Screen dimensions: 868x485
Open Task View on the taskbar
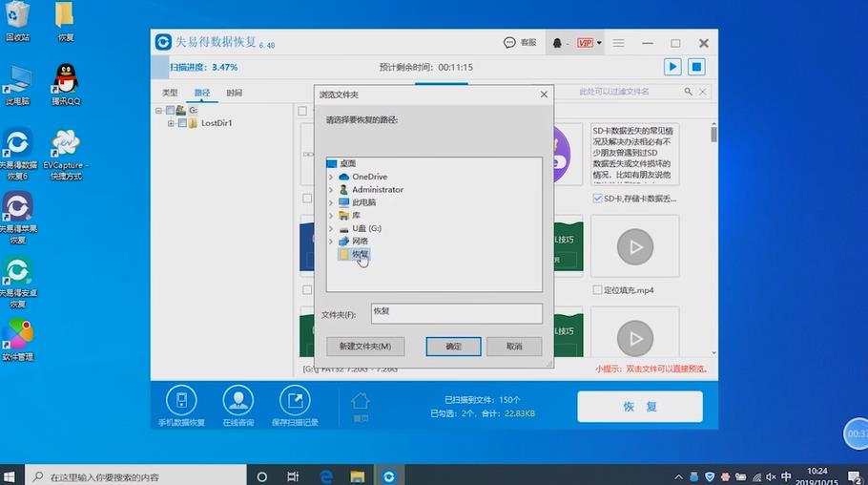click(293, 476)
